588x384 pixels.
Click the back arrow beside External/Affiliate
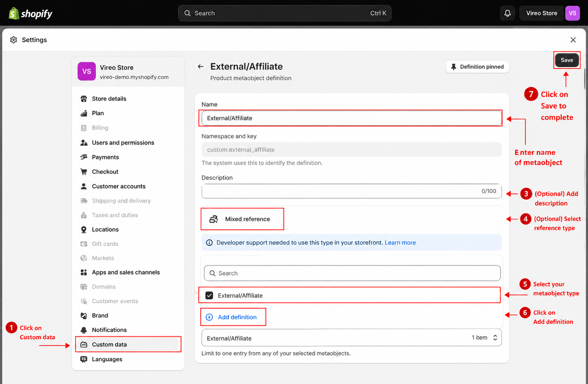pyautogui.click(x=201, y=67)
